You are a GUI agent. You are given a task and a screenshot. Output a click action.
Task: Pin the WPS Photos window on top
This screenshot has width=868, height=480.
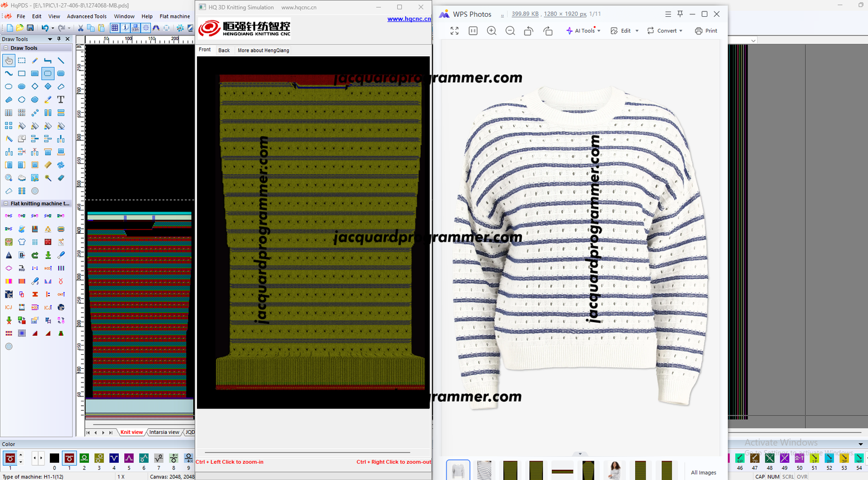[x=680, y=14]
